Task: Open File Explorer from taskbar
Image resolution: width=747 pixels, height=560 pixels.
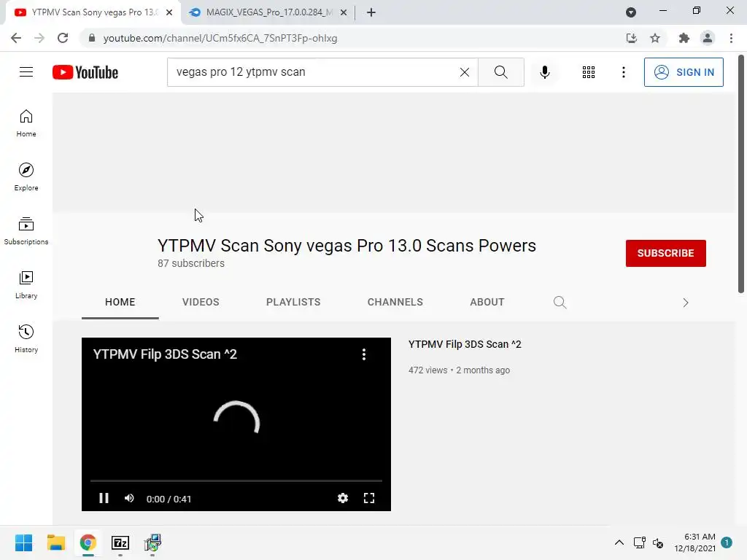Action: 55,542
